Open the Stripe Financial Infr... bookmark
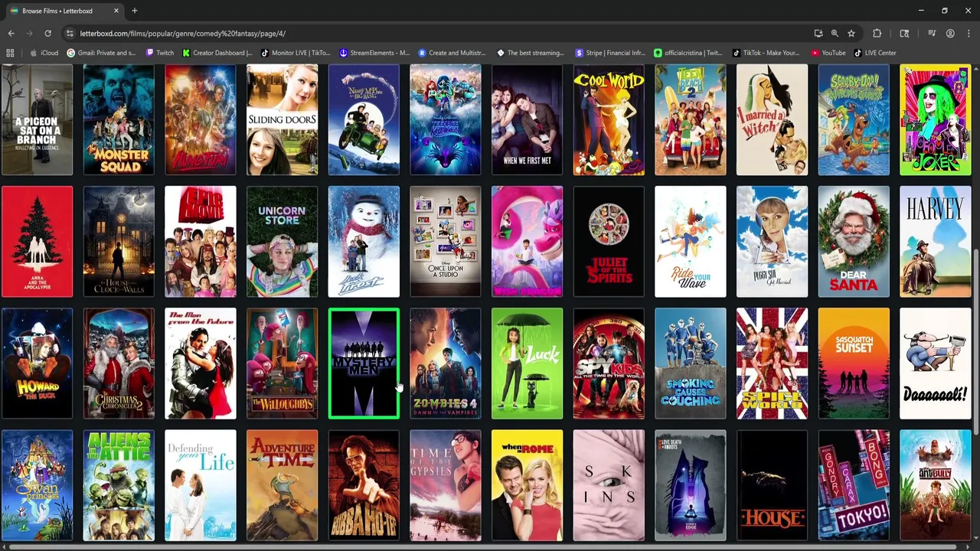The height and width of the screenshot is (551, 980). point(610,53)
